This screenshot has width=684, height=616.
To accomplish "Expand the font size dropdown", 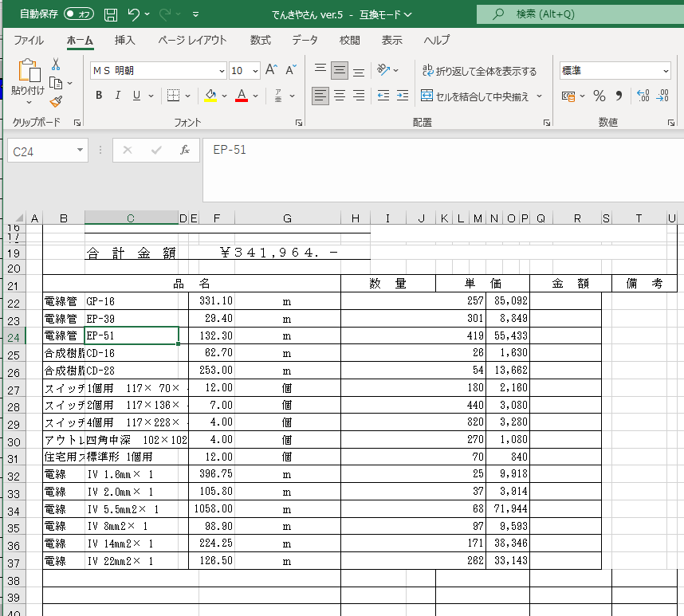I will click(255, 71).
